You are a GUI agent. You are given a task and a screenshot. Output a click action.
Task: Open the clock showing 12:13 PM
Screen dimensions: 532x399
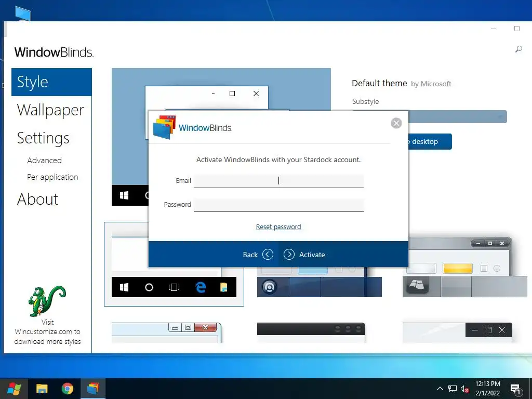487,389
